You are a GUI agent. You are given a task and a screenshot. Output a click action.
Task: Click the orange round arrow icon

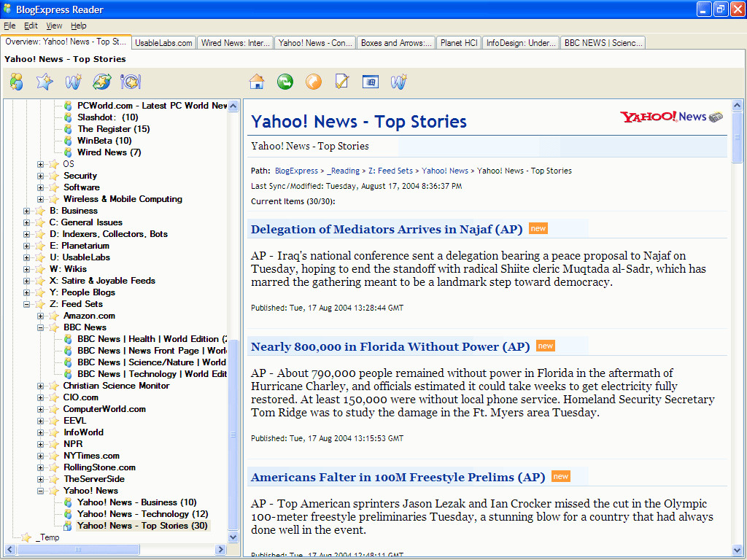tap(314, 82)
